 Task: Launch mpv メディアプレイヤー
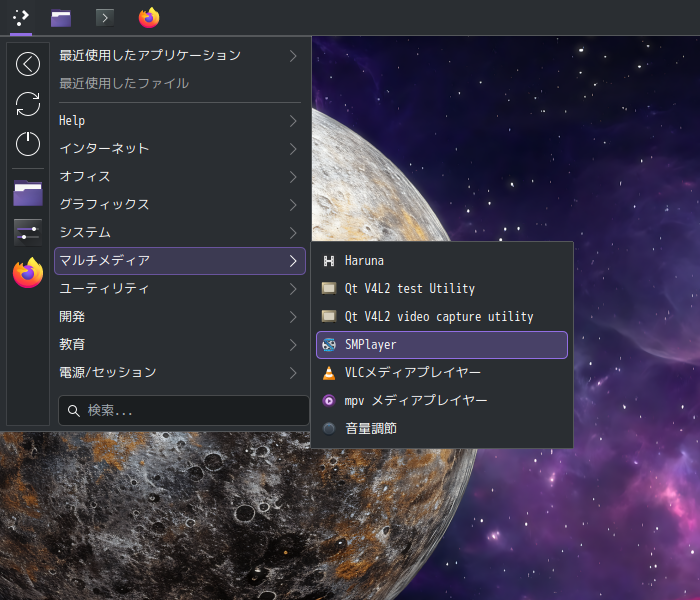[x=442, y=400]
